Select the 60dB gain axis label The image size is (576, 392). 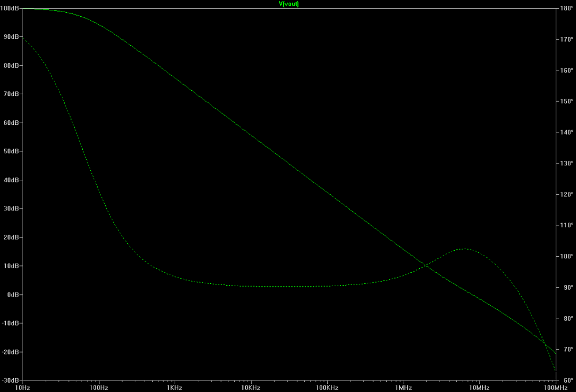pyautogui.click(x=11, y=123)
